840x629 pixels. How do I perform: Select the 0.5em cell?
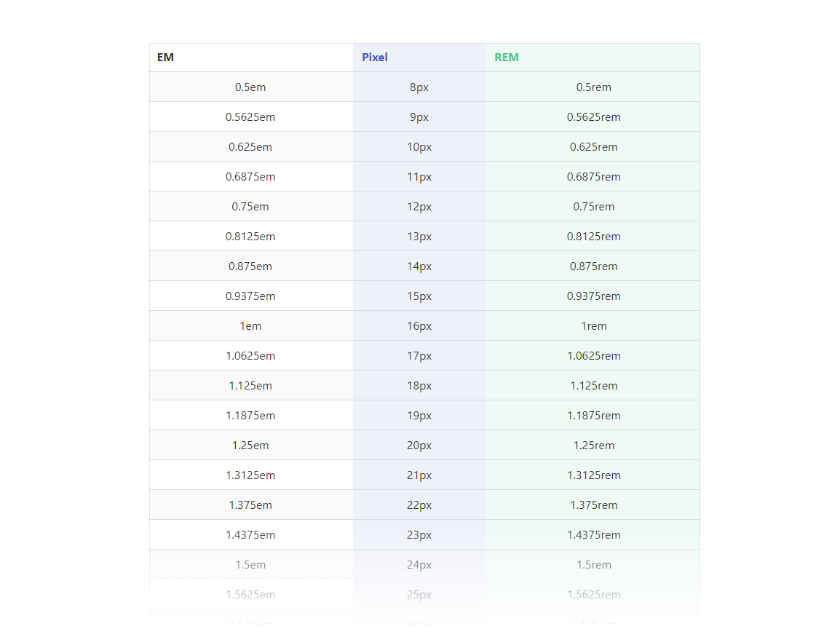(x=250, y=87)
